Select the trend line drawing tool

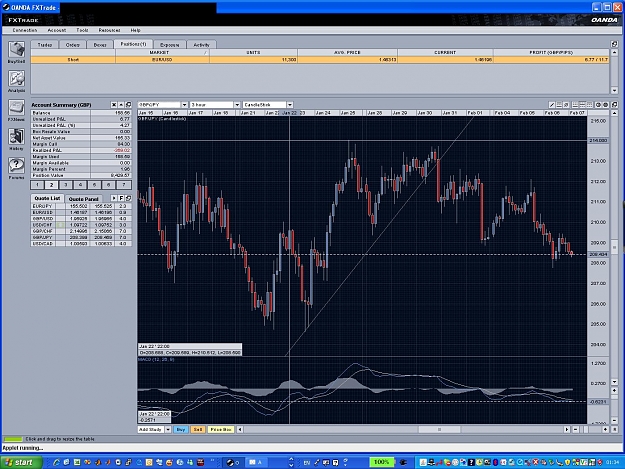552,105
